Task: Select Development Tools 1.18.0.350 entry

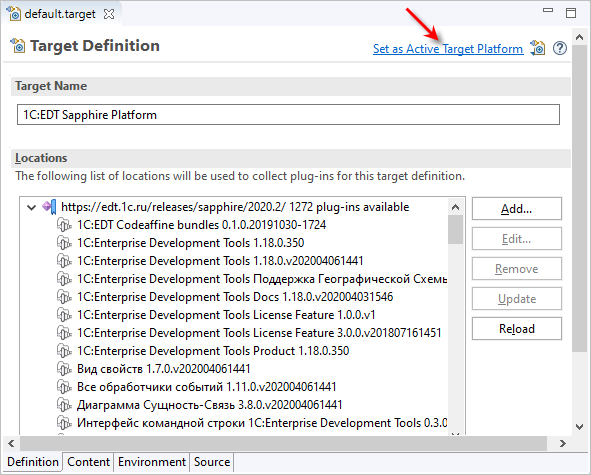Action: [190, 243]
